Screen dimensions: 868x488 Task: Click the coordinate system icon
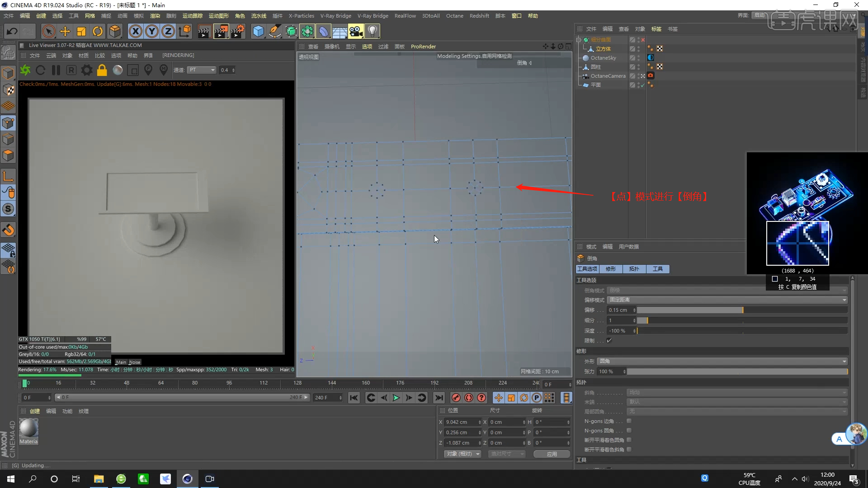point(185,31)
